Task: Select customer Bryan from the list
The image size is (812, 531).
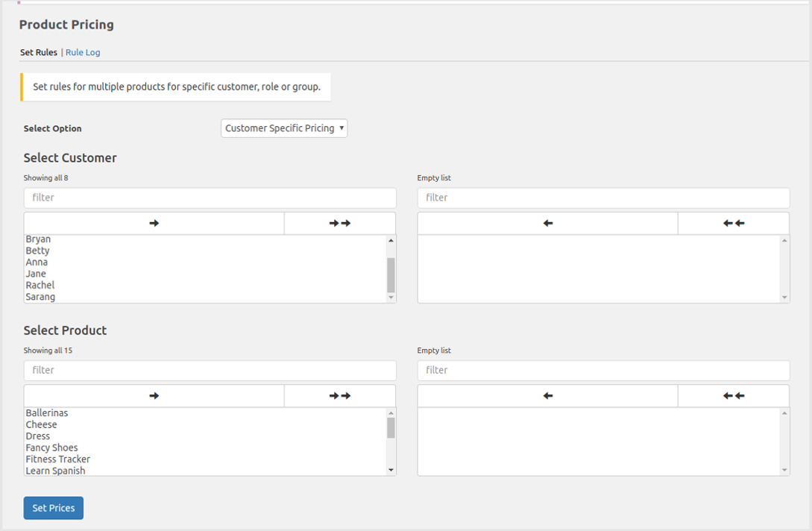Action: [37, 239]
